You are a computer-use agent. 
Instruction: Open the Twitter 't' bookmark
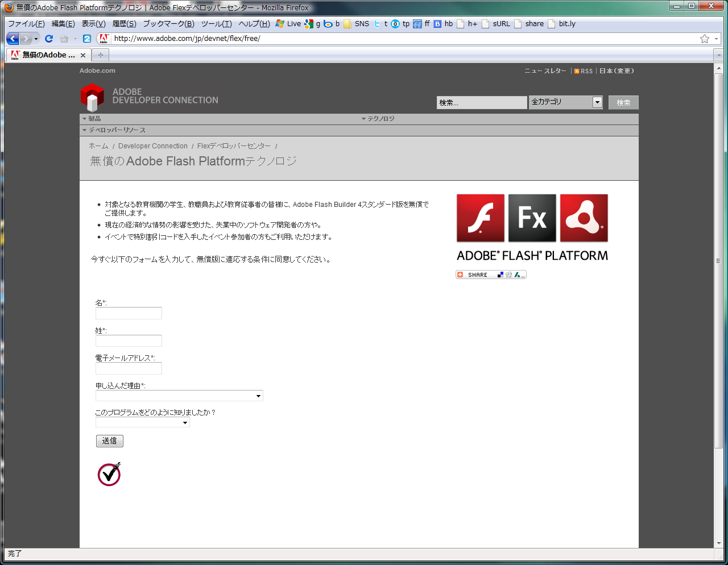tap(380, 24)
